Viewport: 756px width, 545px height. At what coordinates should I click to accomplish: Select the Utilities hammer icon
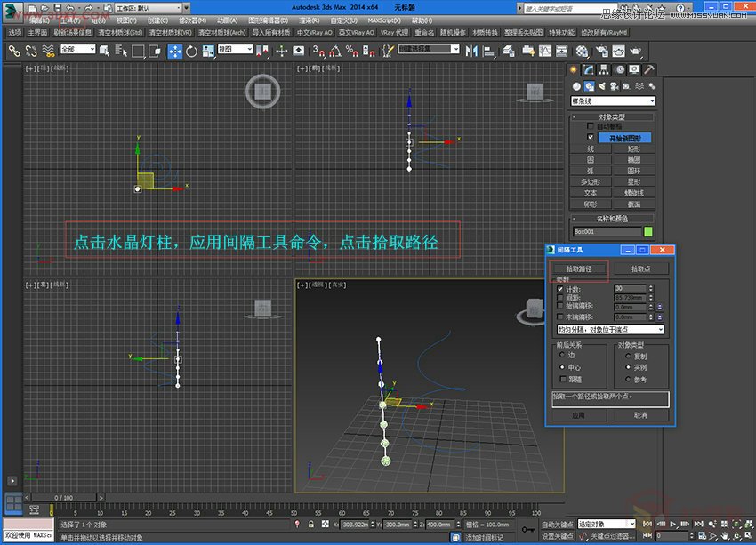[x=650, y=70]
